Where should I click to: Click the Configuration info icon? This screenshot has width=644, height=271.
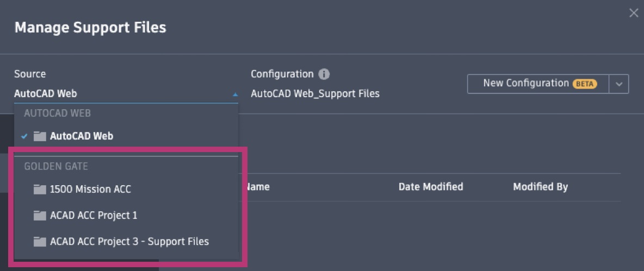coord(324,74)
